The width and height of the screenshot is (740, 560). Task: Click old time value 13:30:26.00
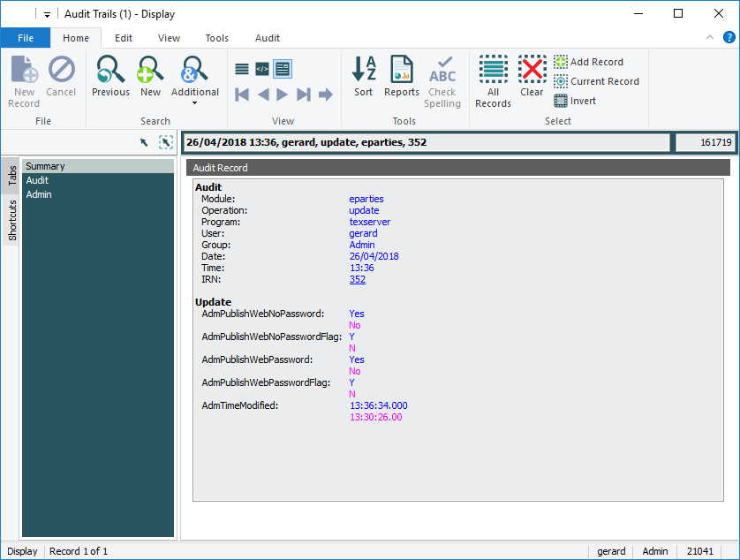375,417
